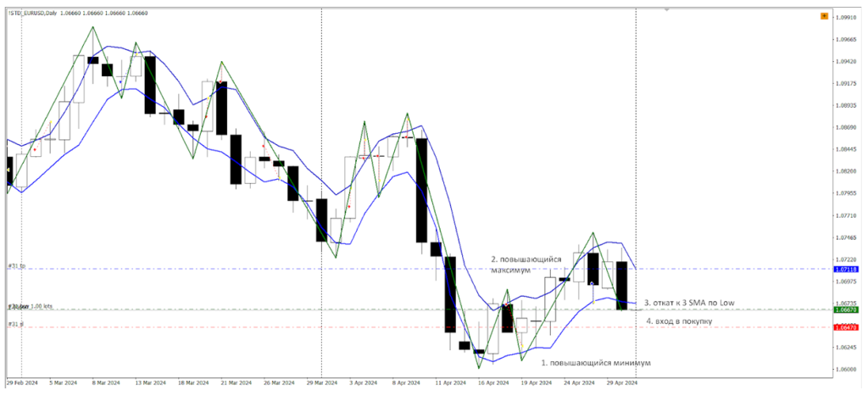Click the 1.09910 level on price scale
This screenshot has height=396, width=868.
pyautogui.click(x=844, y=17)
